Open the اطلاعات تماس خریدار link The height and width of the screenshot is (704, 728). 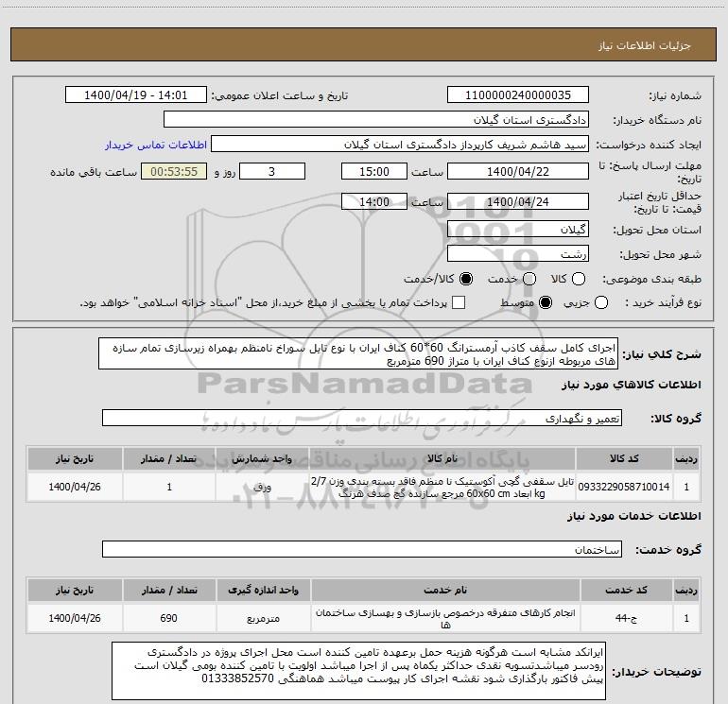[x=156, y=145]
